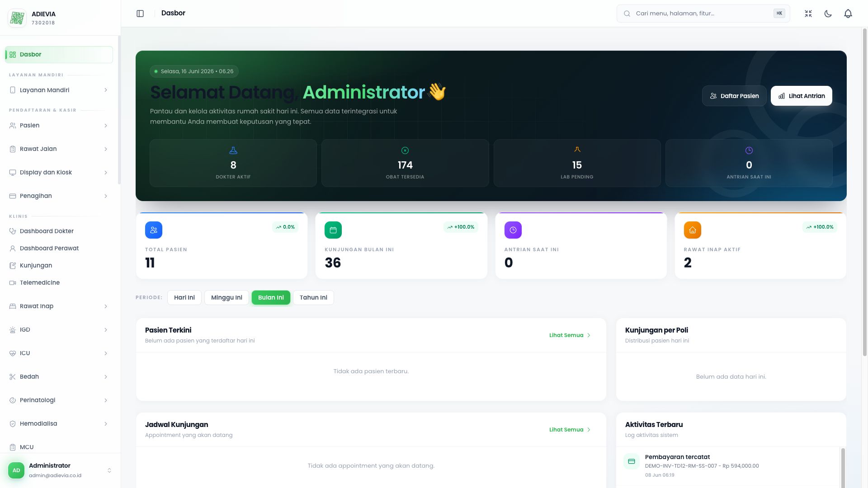
Task: Expand the Penagihan chevron
Action: click(106, 196)
